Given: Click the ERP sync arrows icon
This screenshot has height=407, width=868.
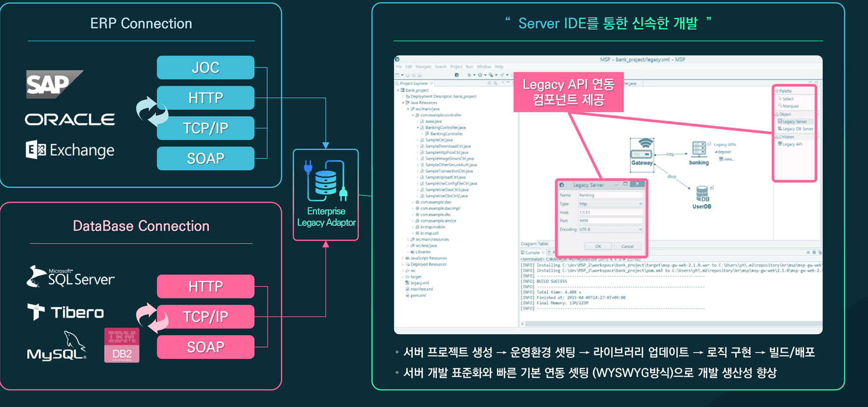Looking at the screenshot, I should point(152,111).
